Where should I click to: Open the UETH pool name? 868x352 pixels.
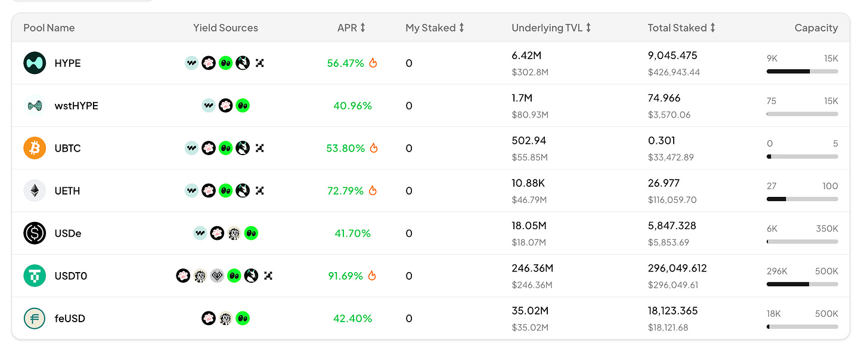pos(67,191)
